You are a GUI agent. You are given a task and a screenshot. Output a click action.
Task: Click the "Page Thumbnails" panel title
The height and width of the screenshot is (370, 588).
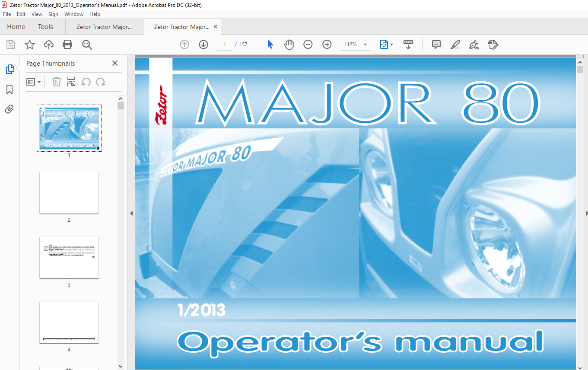click(51, 63)
